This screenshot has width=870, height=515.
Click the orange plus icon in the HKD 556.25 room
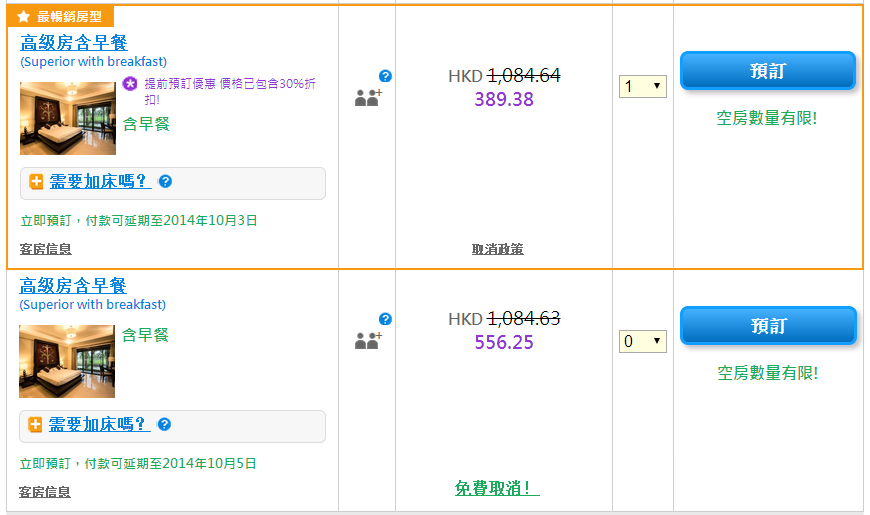[36, 425]
